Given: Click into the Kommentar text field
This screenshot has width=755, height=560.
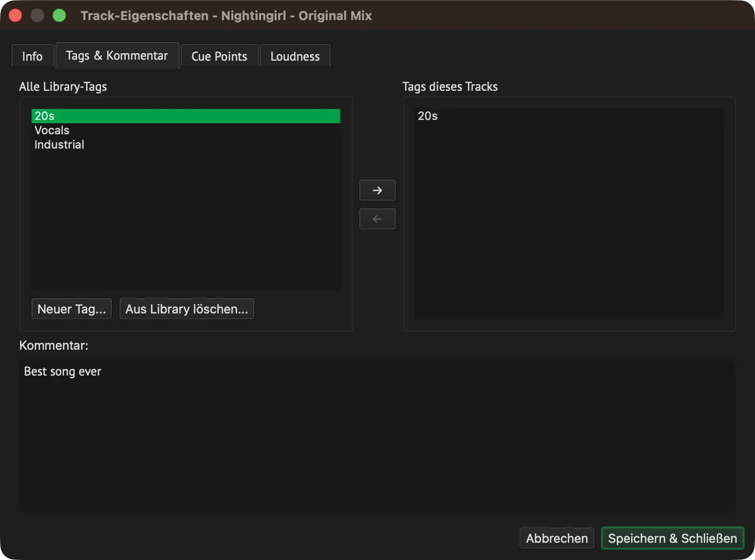Looking at the screenshot, I should (x=377, y=435).
